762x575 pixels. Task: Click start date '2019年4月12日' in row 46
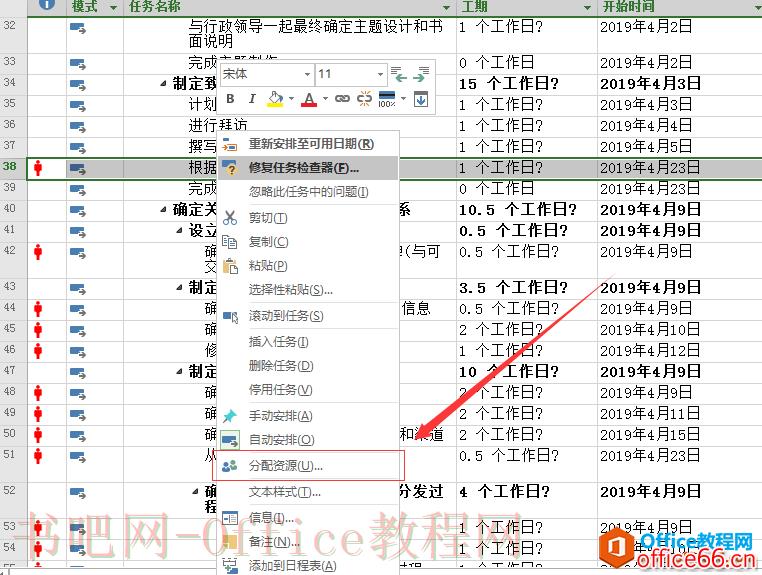pos(650,350)
